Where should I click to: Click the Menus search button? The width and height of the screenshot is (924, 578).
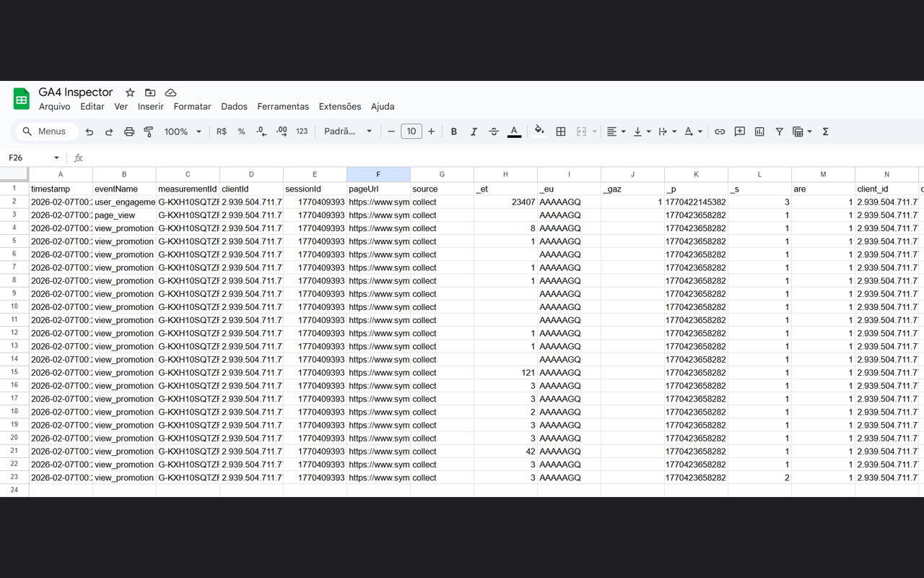click(44, 131)
